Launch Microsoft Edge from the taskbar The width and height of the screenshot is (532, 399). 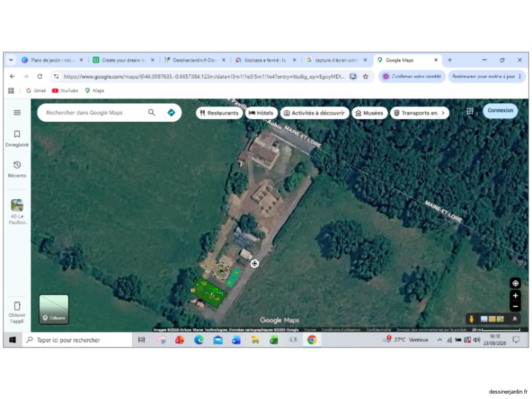(199, 340)
